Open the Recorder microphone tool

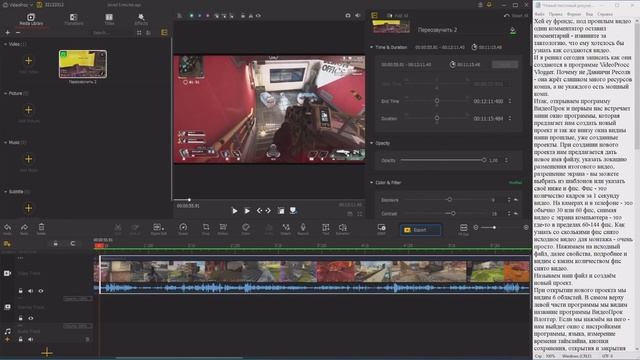click(x=303, y=227)
